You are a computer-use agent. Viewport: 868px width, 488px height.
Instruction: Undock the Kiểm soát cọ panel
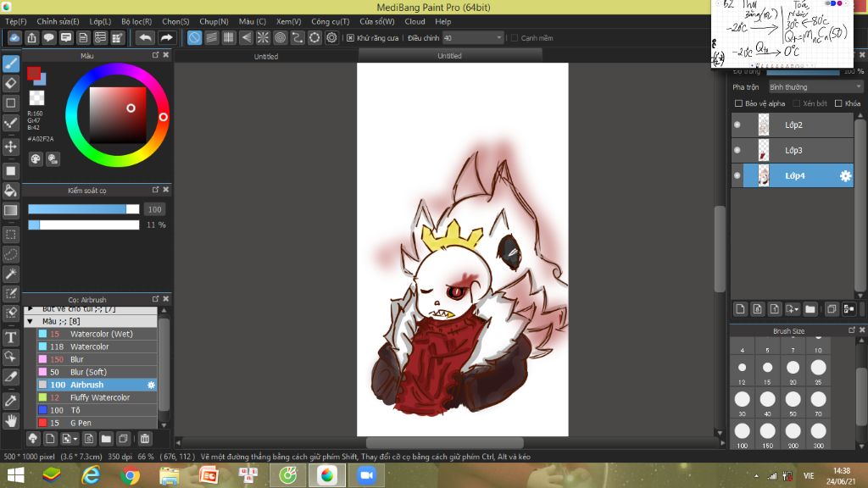click(156, 190)
